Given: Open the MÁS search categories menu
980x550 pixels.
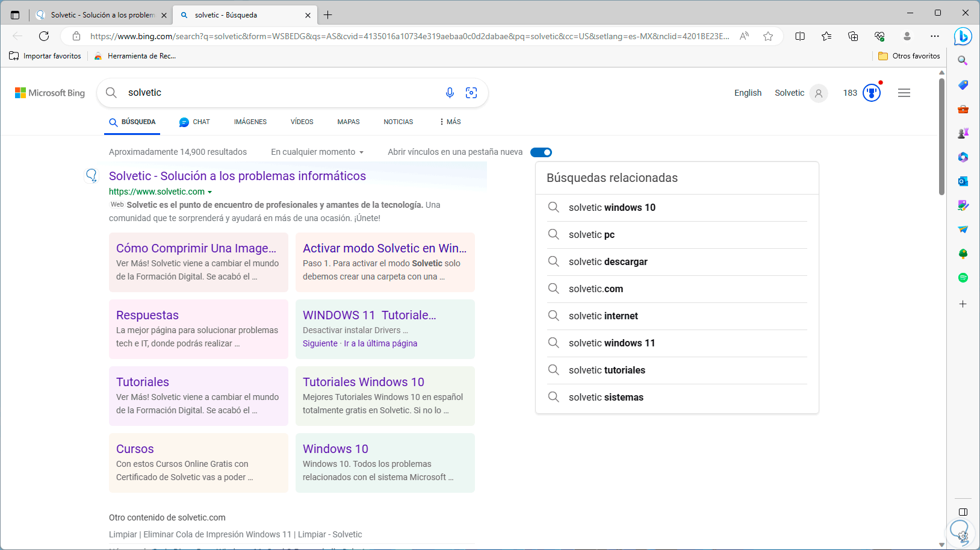Looking at the screenshot, I should tap(450, 122).
